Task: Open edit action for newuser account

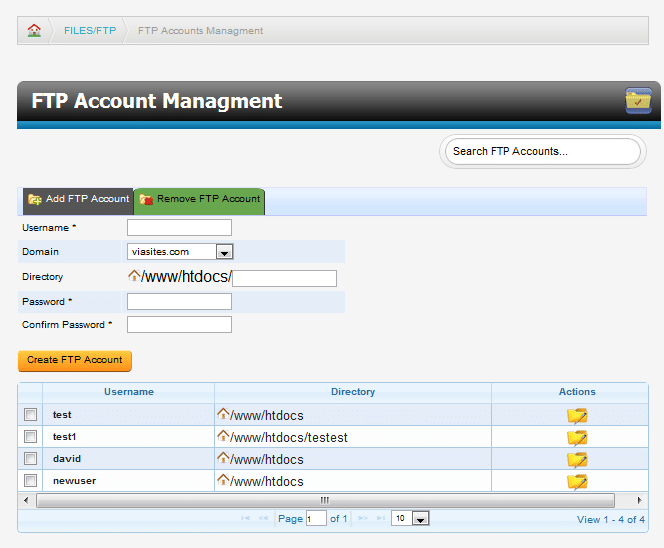Action: coord(577,481)
